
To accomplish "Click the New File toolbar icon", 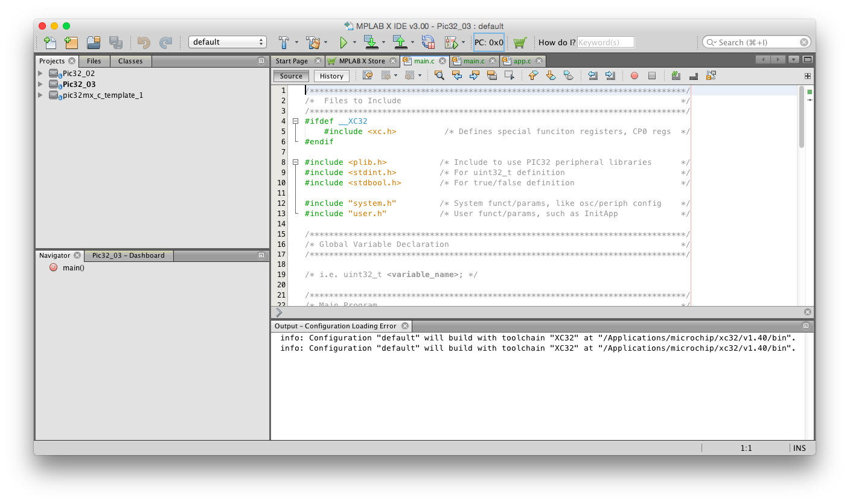I will (50, 42).
